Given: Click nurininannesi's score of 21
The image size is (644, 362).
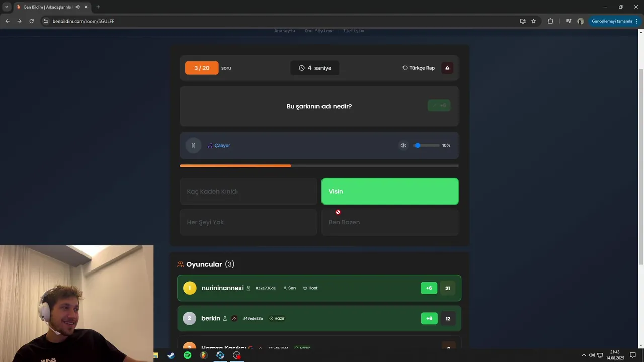Looking at the screenshot, I should (448, 288).
